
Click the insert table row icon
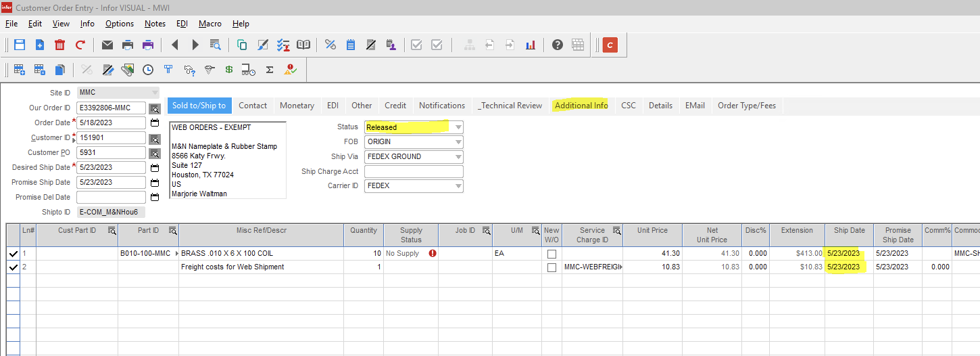(20, 69)
